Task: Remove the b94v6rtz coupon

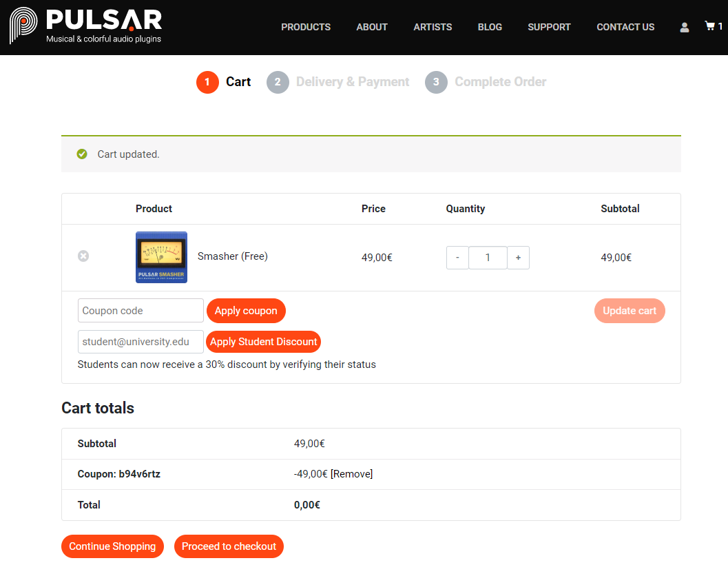Action: [351, 474]
